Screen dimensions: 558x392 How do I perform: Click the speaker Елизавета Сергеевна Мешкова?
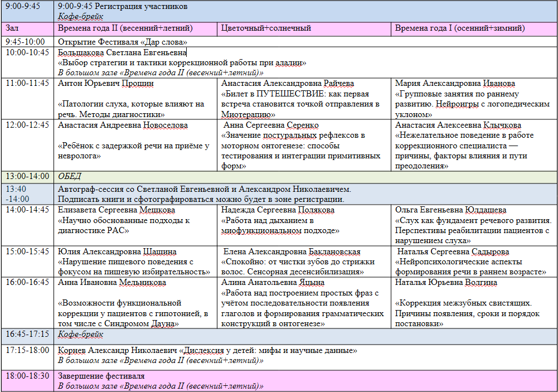(x=117, y=210)
